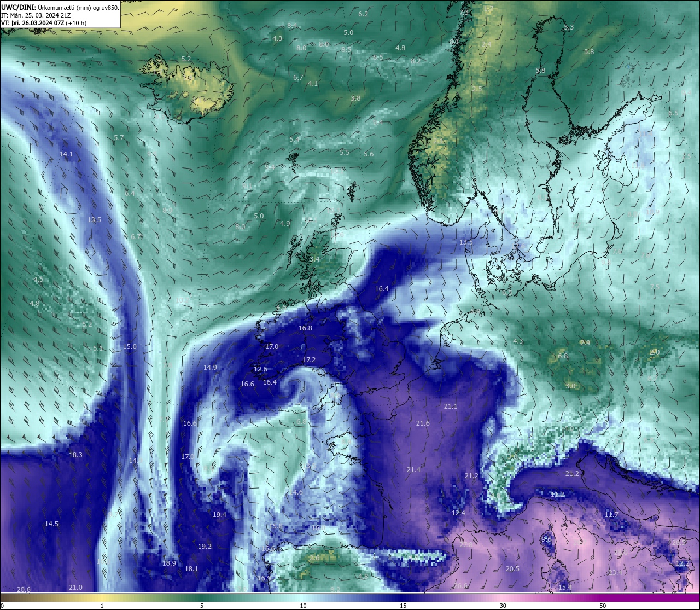
Task: Click the 4.1 value label on the map
Action: (x=313, y=84)
